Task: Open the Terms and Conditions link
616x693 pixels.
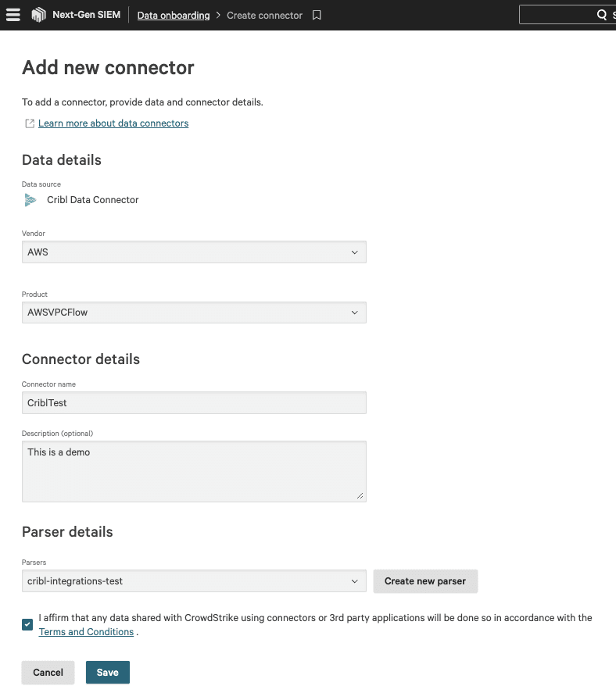Action: 86,632
